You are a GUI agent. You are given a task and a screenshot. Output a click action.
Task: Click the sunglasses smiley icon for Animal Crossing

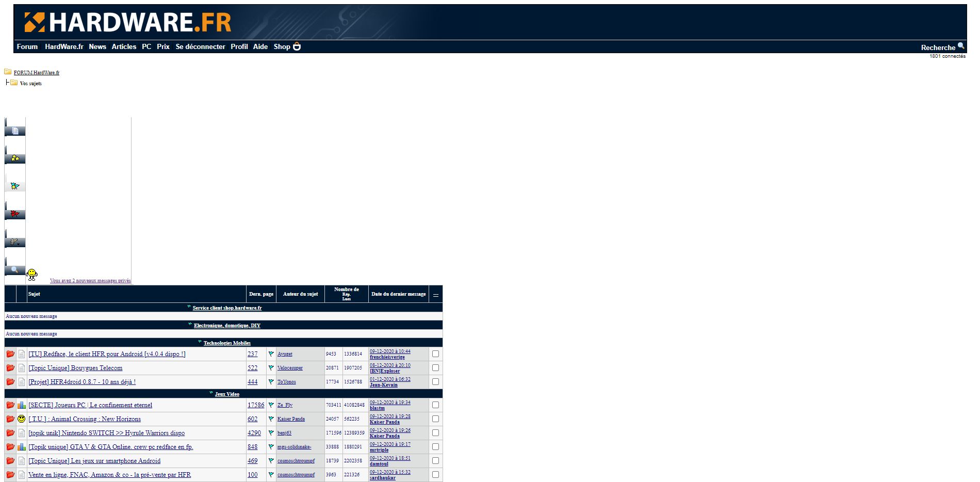point(22,419)
